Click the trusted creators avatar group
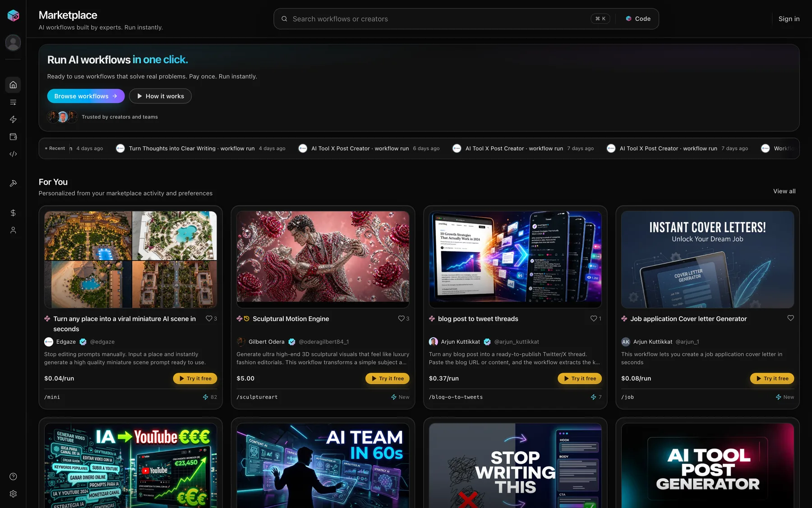 tap(62, 117)
